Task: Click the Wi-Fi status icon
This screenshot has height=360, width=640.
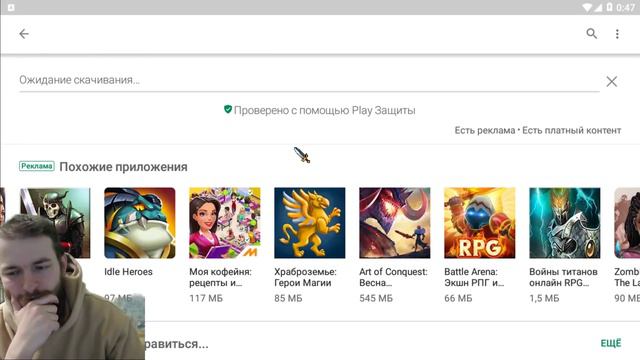Action: (587, 7)
